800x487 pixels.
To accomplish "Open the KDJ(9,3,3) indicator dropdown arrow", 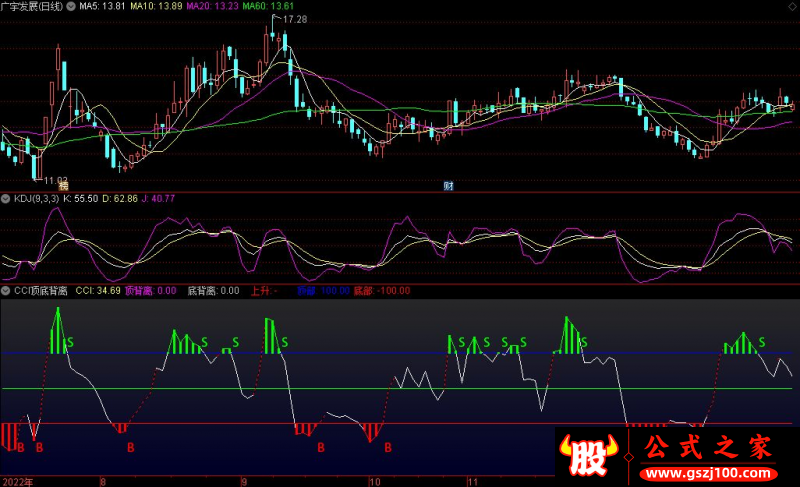I will tap(6, 199).
